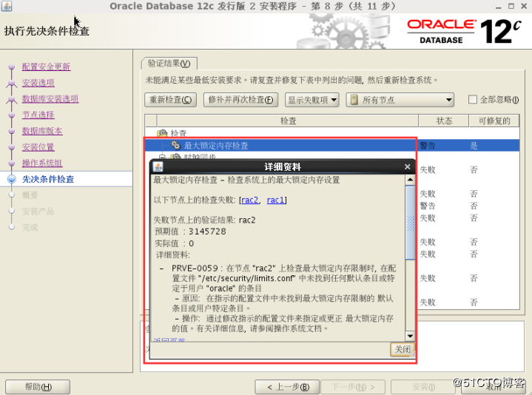Select the 最大锁定内存检查 row
532x395 pixels.
[x=331, y=146]
